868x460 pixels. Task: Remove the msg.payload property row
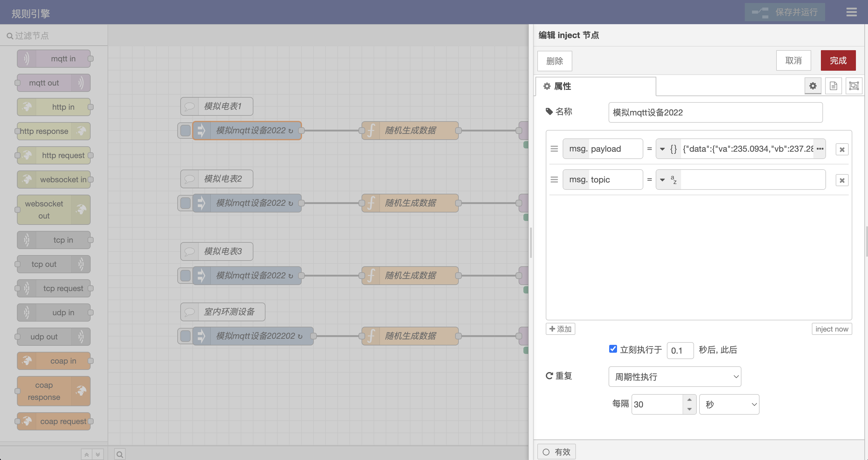pyautogui.click(x=842, y=149)
